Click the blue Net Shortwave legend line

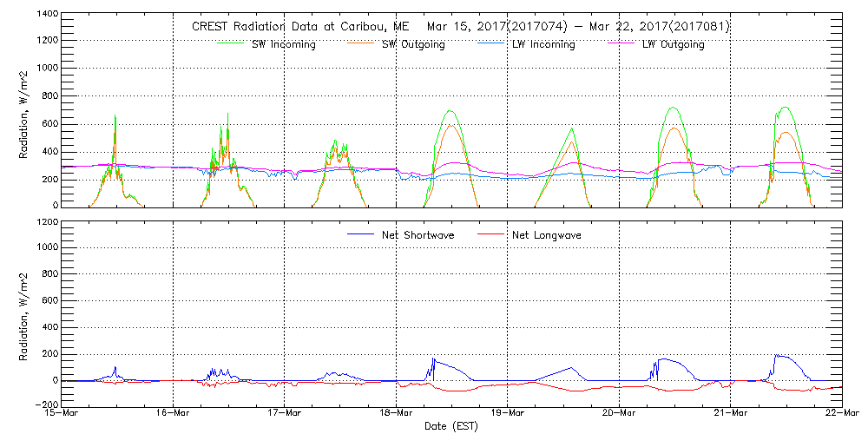[362, 234]
